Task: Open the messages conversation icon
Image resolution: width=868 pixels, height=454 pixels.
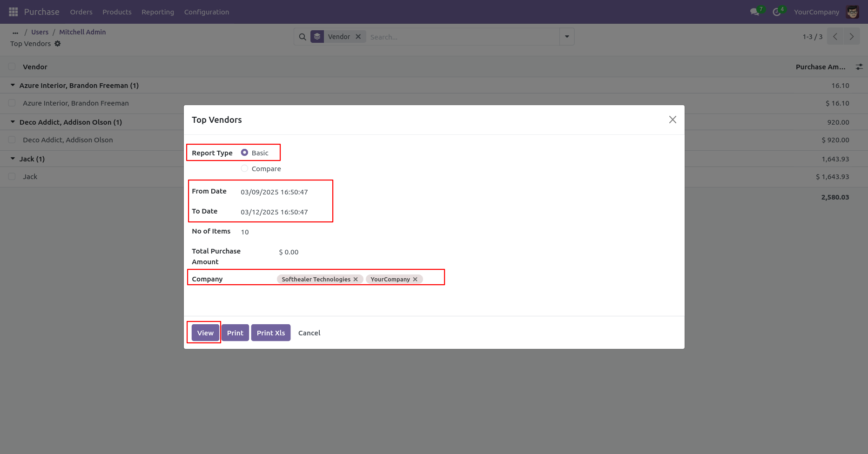Action: coord(754,12)
